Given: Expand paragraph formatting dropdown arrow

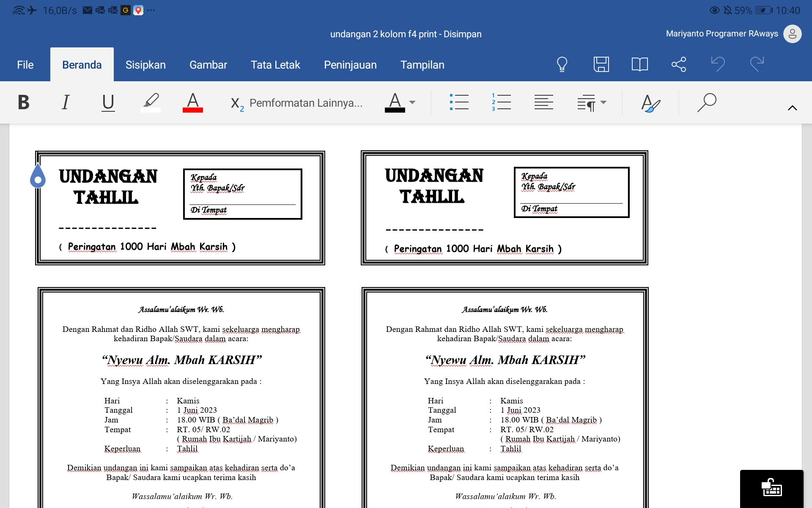Looking at the screenshot, I should coord(604,102).
